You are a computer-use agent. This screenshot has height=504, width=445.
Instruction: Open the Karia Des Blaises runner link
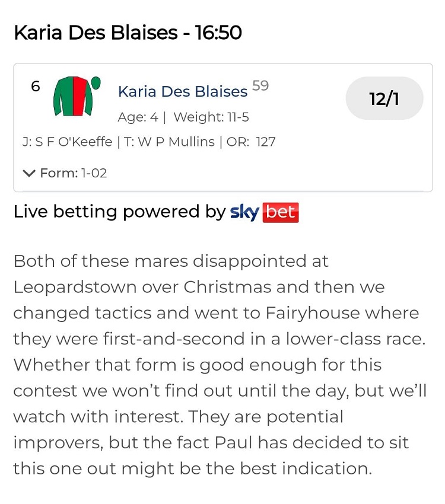pos(183,91)
